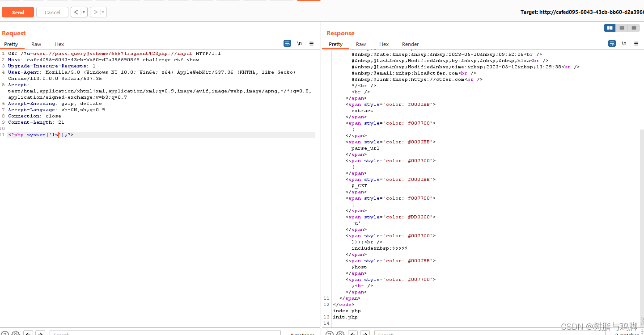Open the Response Render tab
The image size is (644, 335).
[411, 44]
